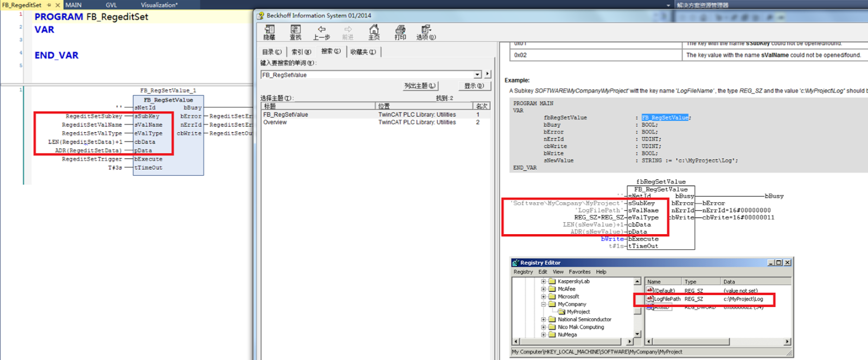This screenshot has height=360, width=868.
Task: Switch to the GVL editor tab
Action: click(111, 5)
